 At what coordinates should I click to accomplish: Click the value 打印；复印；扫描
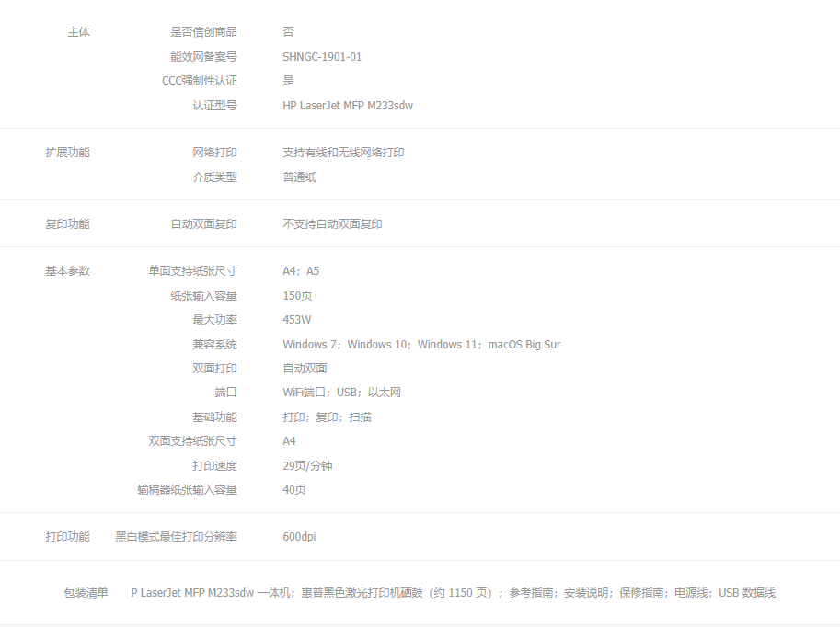point(327,417)
